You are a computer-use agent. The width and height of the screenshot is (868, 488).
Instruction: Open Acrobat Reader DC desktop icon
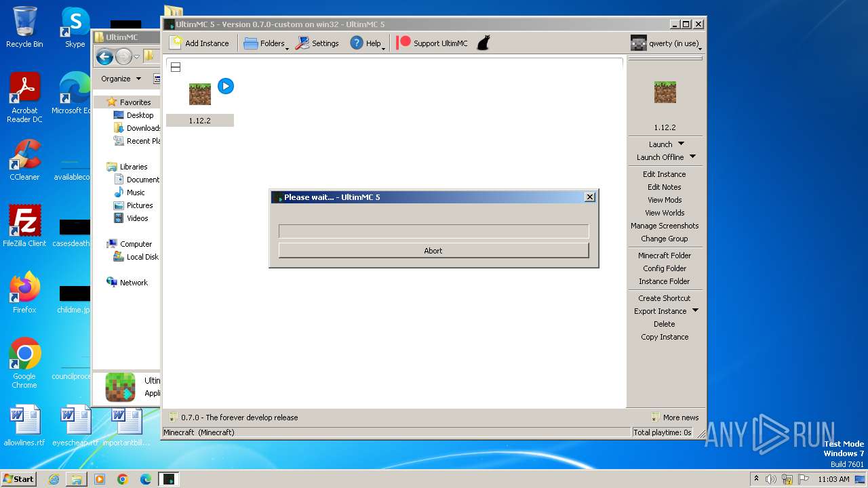tap(24, 98)
